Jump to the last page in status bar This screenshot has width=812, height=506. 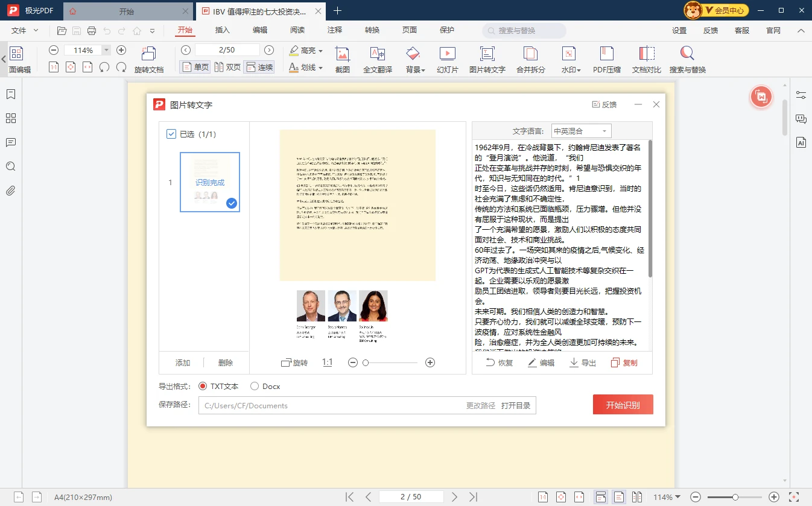click(x=474, y=497)
